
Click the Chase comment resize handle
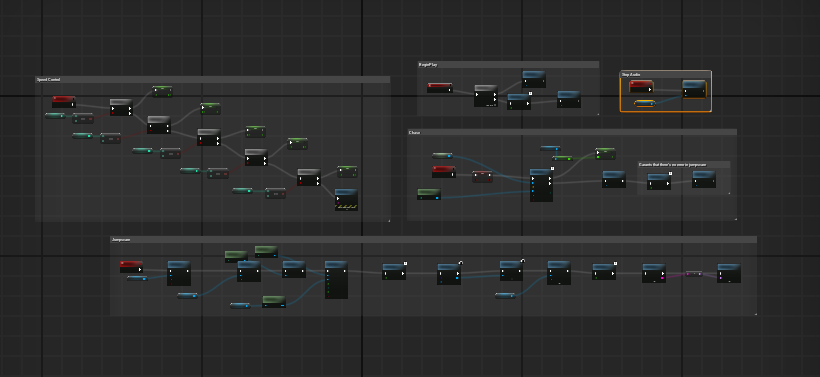[735, 219]
